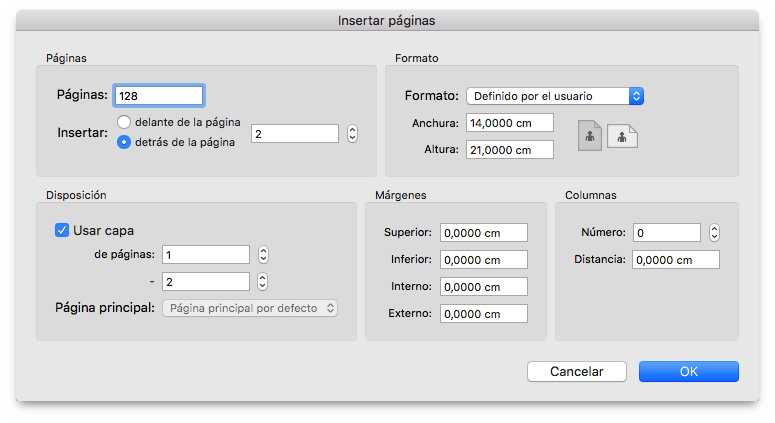Select 'delante de la página' radio option
The image size is (775, 423).
(124, 122)
